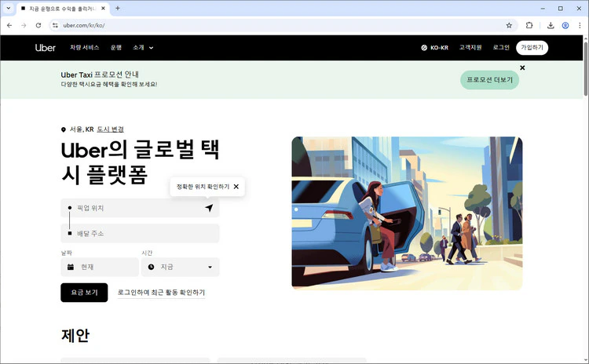Screen dimensions: 589x364
Task: Click the 도시 변경 link
Action: 111,129
